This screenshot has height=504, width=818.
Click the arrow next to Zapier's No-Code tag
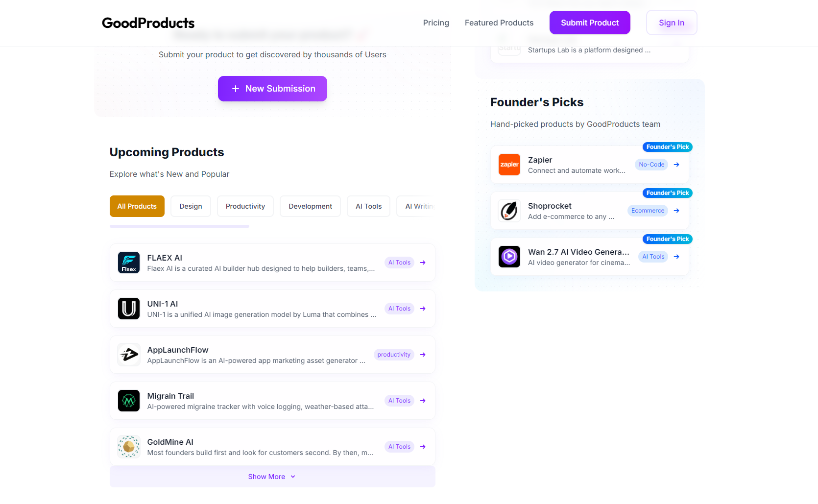tap(677, 165)
